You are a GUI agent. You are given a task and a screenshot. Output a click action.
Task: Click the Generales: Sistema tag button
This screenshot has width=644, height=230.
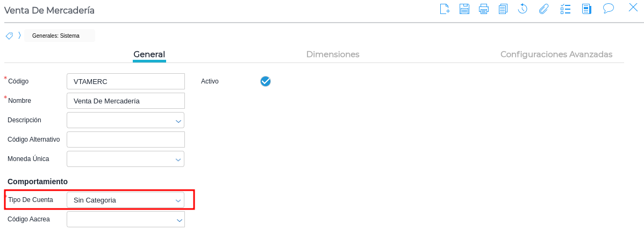pos(56,36)
